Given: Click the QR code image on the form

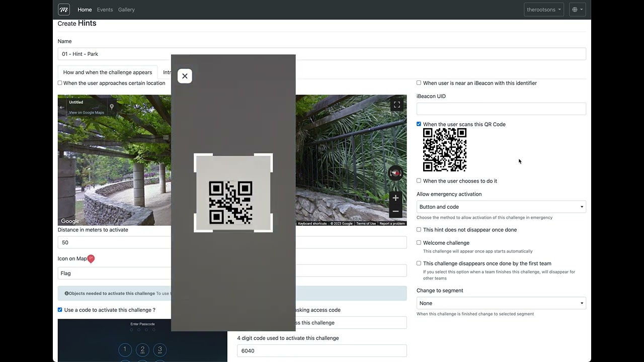Looking at the screenshot, I should (445, 150).
